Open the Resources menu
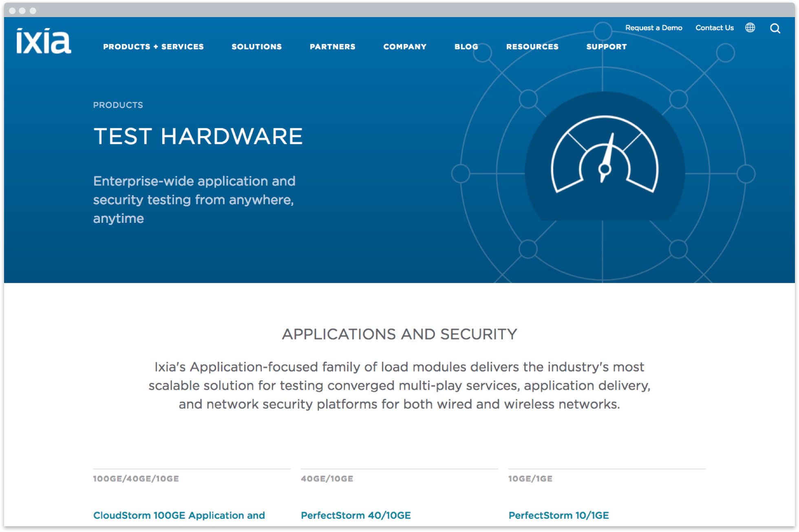Viewport: 799px width, 532px height. pyautogui.click(x=532, y=46)
